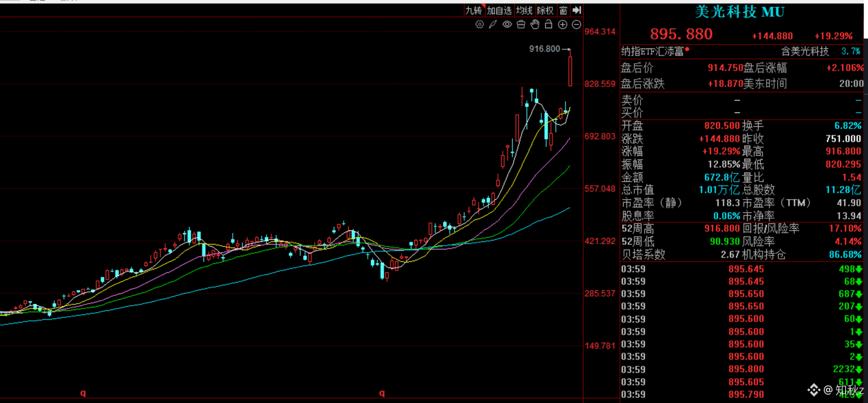Zoom in with the circled plus icon

pos(563,24)
